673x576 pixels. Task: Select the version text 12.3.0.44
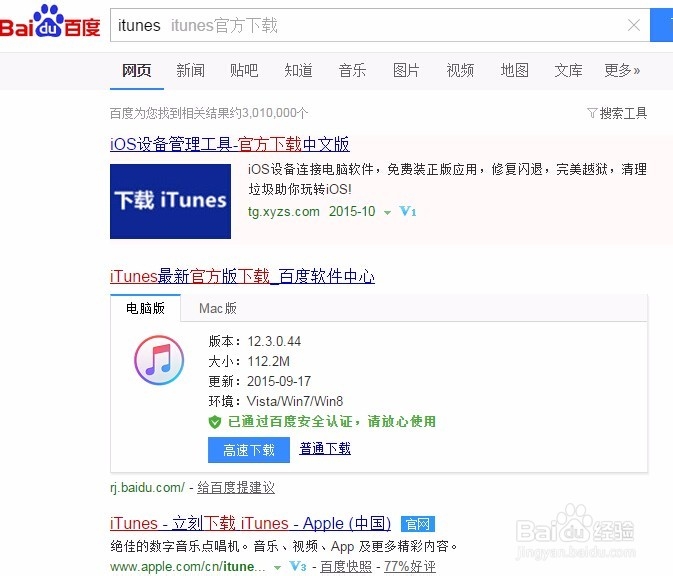pyautogui.click(x=274, y=342)
